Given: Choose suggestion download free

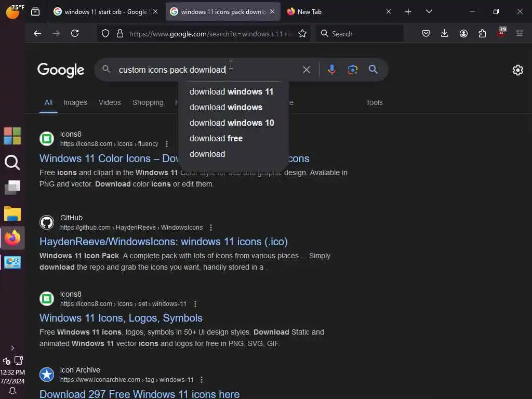Looking at the screenshot, I should pyautogui.click(x=233, y=138).
